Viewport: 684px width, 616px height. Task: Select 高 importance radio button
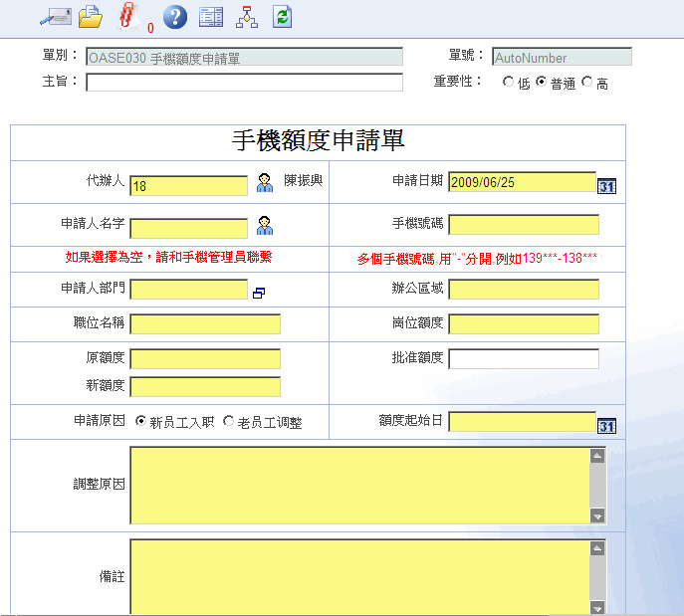pyautogui.click(x=587, y=83)
